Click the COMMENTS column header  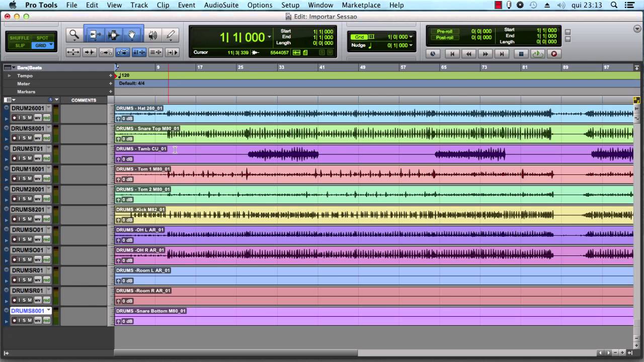pos(84,100)
